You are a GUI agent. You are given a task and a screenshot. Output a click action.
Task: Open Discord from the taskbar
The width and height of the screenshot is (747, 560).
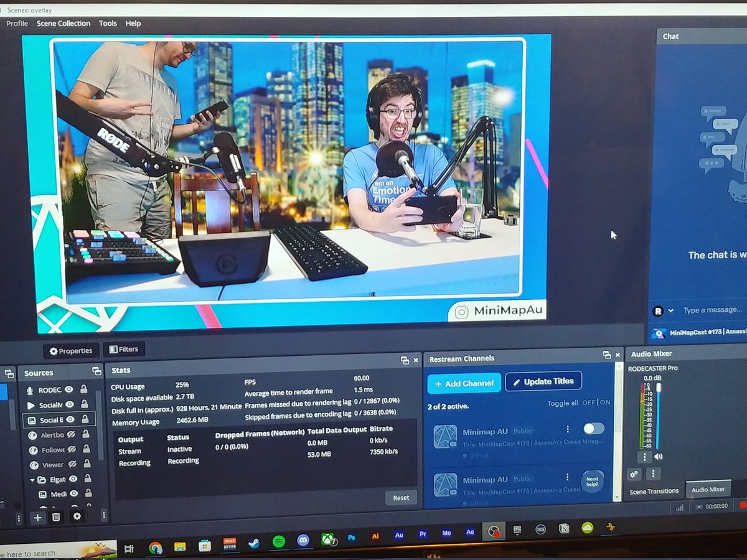coord(303,540)
